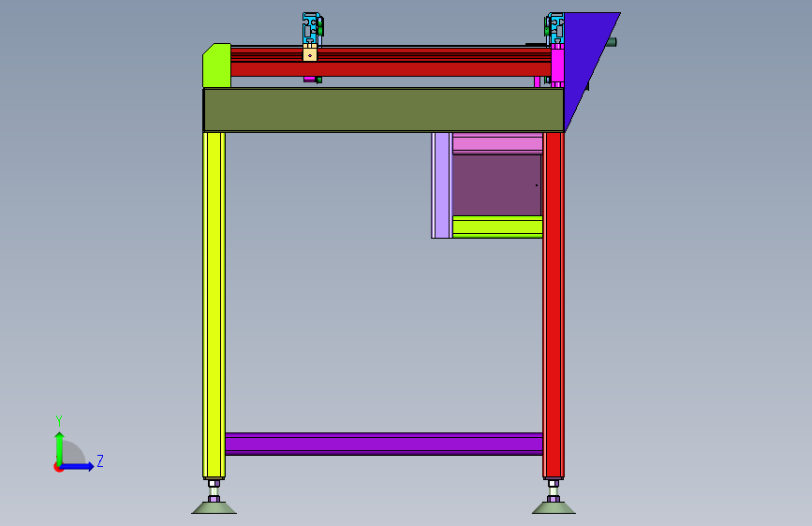Select the lavender vertical plate

click(442, 185)
